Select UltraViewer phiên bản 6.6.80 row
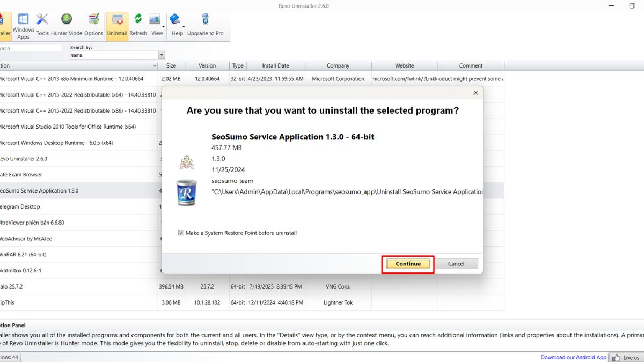This screenshot has height=362, width=644. click(x=80, y=223)
